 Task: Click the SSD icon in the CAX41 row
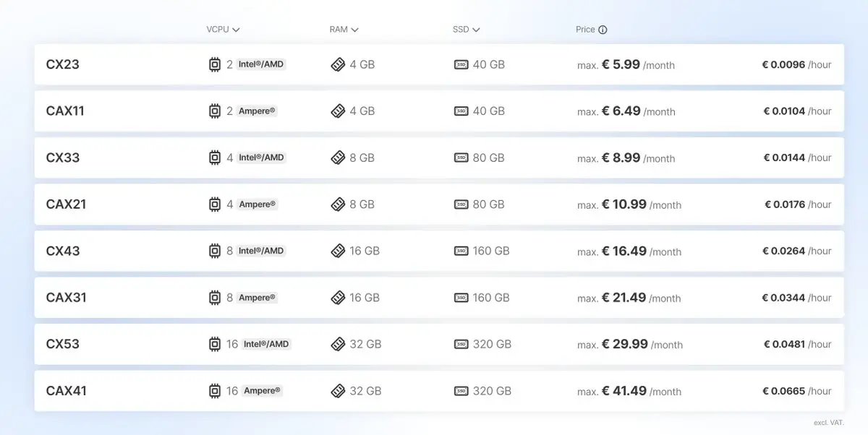click(461, 391)
